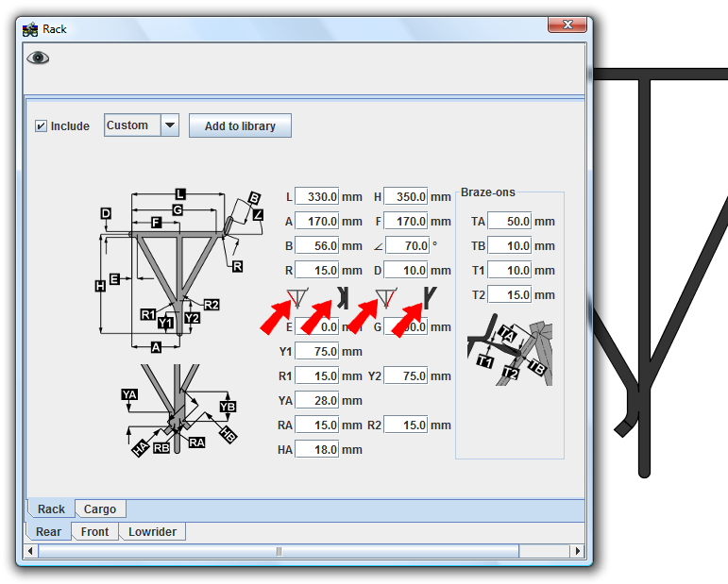Click the A field showing 170.0
Image resolution: width=728 pixels, height=584 pixels.
coord(317,222)
